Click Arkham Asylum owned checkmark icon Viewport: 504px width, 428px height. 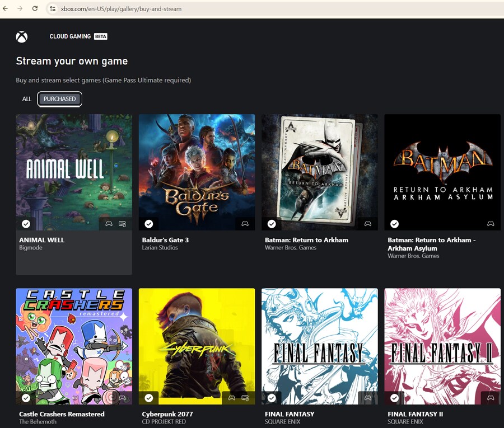click(x=394, y=224)
